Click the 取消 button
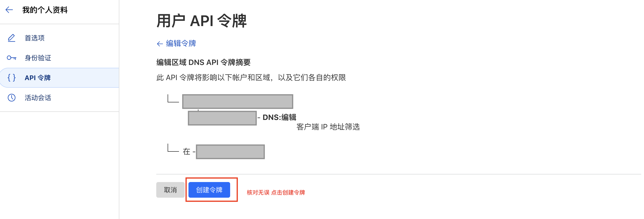 tap(170, 190)
